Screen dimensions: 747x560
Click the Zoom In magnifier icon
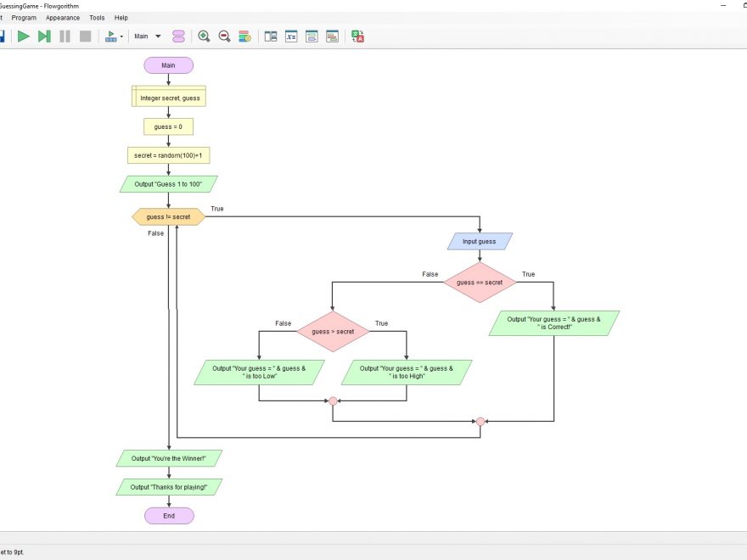[204, 36]
